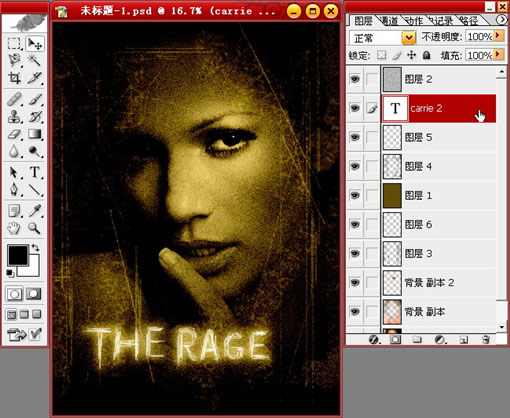Expand the opacity 不透明度 slider arrow
This screenshot has width=510, height=418.
tap(498, 36)
